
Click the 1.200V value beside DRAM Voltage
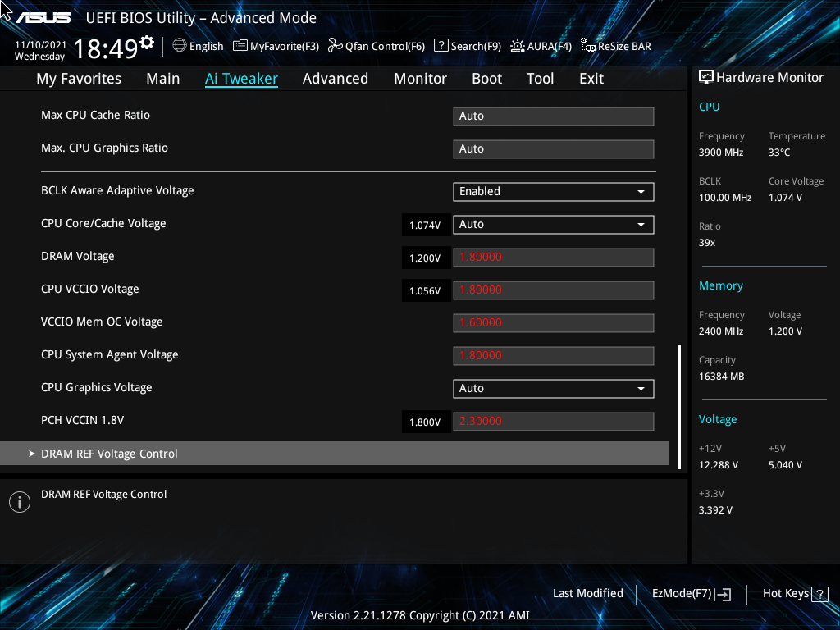coord(425,258)
